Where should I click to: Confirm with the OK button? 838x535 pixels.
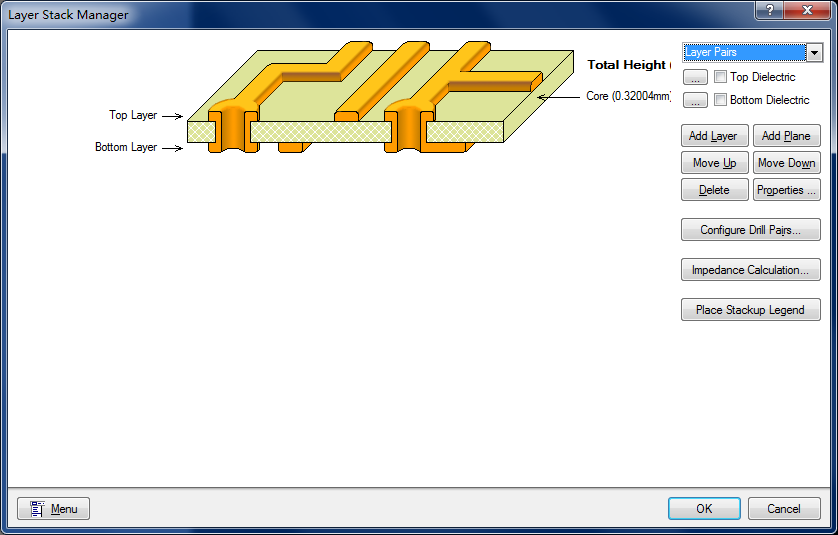coord(704,508)
